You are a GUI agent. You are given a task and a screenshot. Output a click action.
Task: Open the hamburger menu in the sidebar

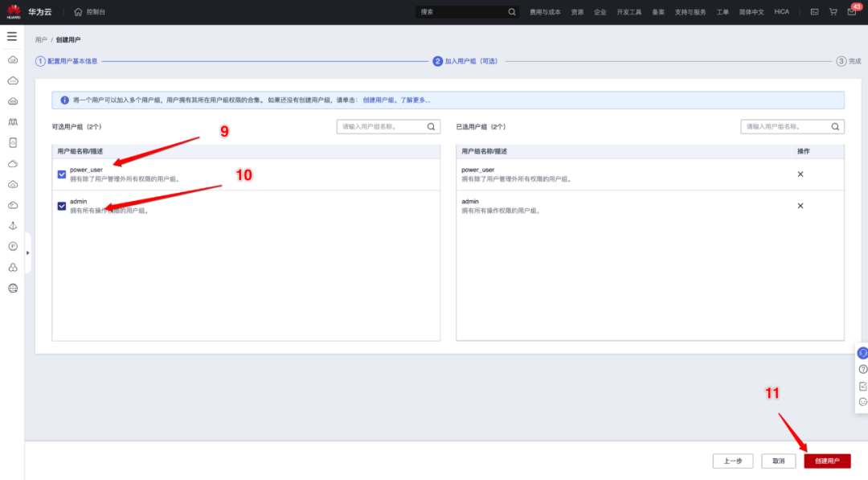[x=12, y=36]
